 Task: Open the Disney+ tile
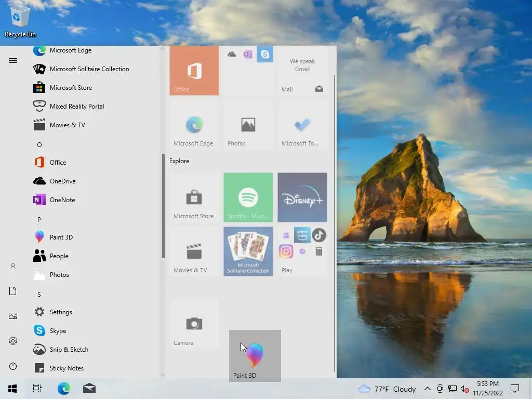click(302, 197)
